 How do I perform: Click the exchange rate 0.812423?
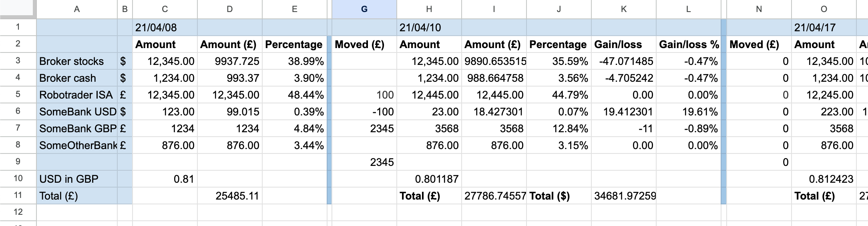(x=824, y=179)
